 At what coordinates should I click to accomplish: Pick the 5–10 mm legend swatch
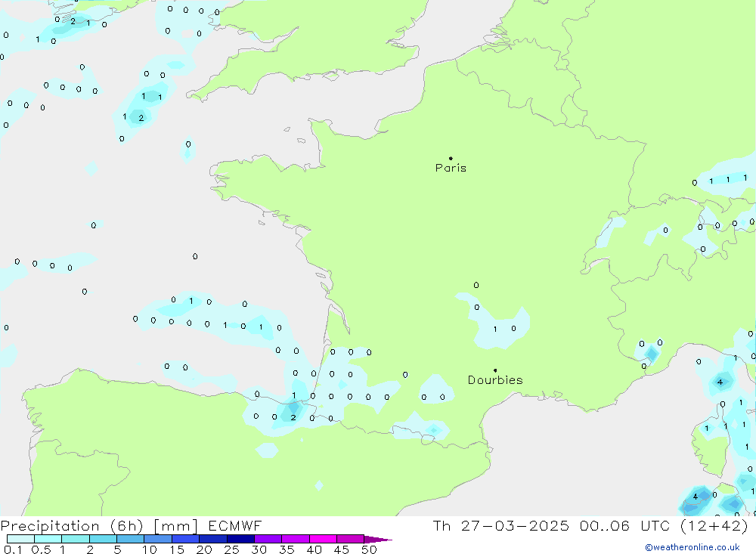131,539
